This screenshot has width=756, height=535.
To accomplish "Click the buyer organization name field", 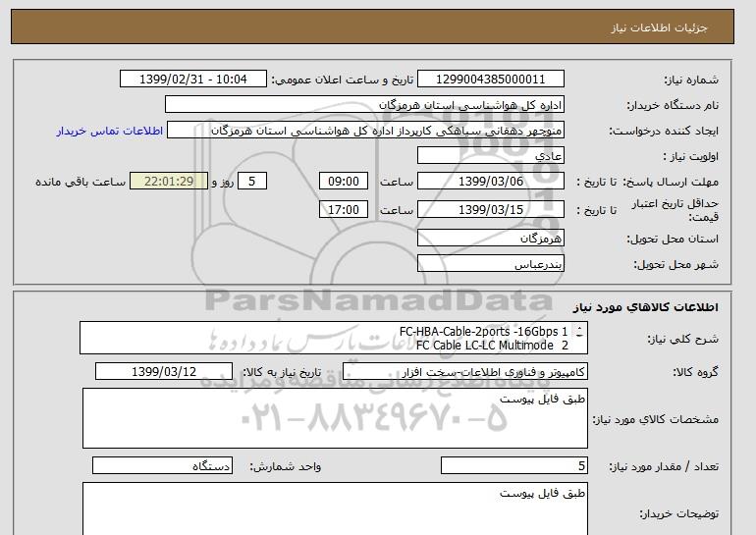I will [364, 105].
